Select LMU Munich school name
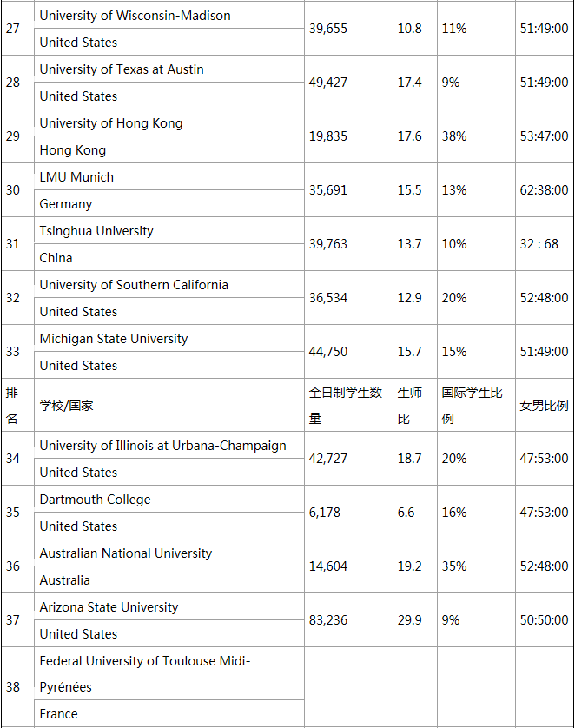 click(x=76, y=177)
